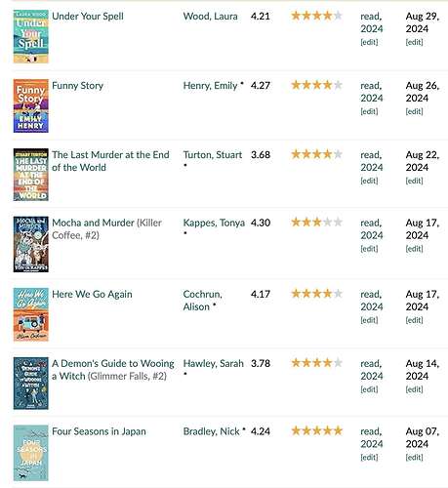448x488 pixels.
Task: Open author page for Henry, Emily
Action: [210, 86]
